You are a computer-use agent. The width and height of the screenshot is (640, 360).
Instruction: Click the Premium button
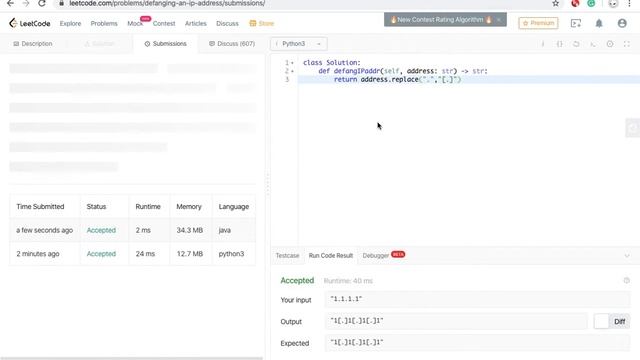click(x=538, y=23)
